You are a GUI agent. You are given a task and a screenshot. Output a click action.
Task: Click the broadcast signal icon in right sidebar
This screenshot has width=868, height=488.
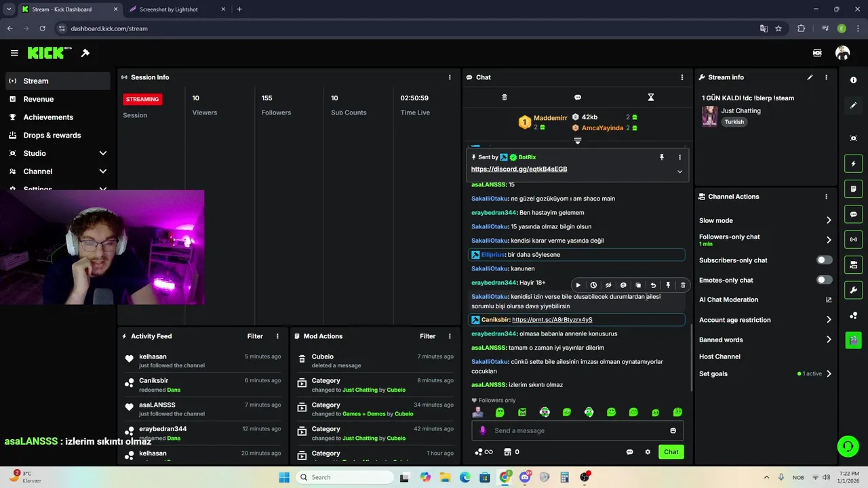[x=853, y=239]
